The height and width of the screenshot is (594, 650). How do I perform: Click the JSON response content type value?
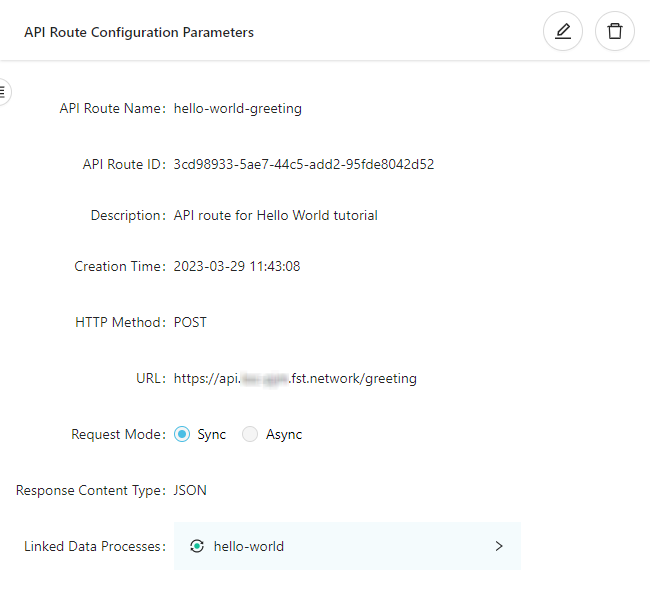[x=190, y=490]
